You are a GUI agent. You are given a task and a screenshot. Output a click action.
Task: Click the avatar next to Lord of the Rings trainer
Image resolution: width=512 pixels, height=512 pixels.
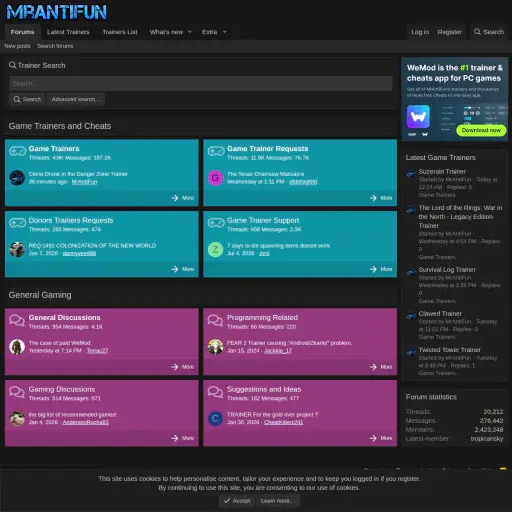pyautogui.click(x=411, y=210)
